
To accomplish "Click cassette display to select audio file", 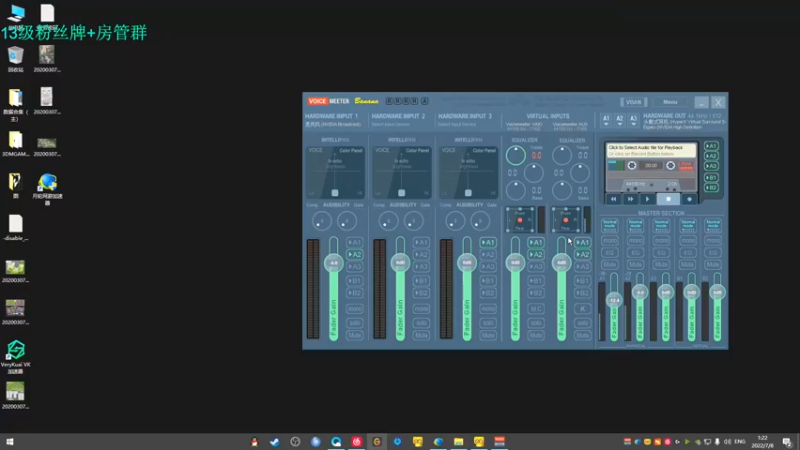I will click(651, 150).
